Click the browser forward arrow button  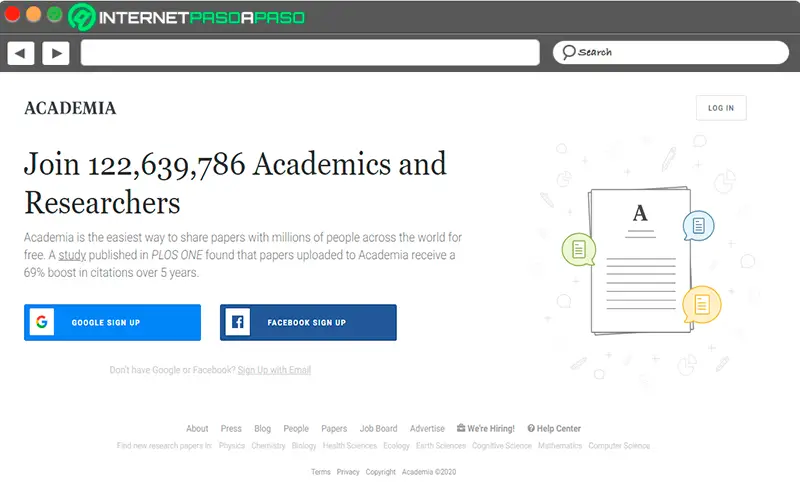coord(56,53)
